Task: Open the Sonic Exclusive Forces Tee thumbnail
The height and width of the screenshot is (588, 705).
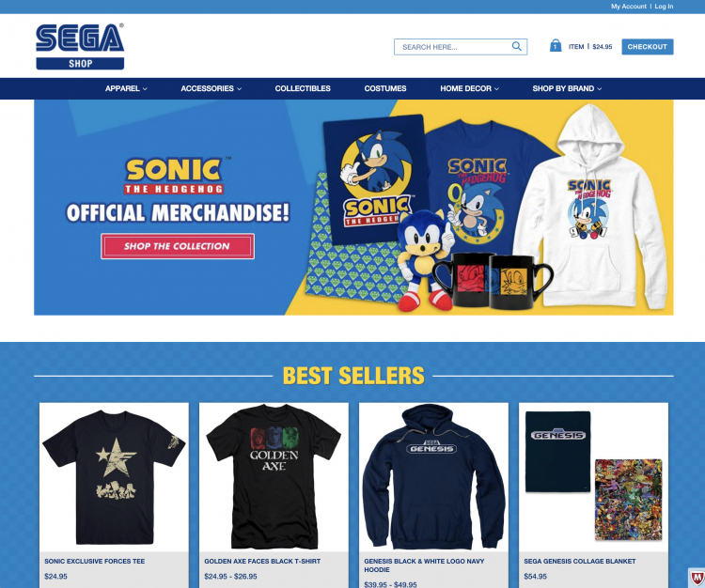Action: click(x=114, y=476)
